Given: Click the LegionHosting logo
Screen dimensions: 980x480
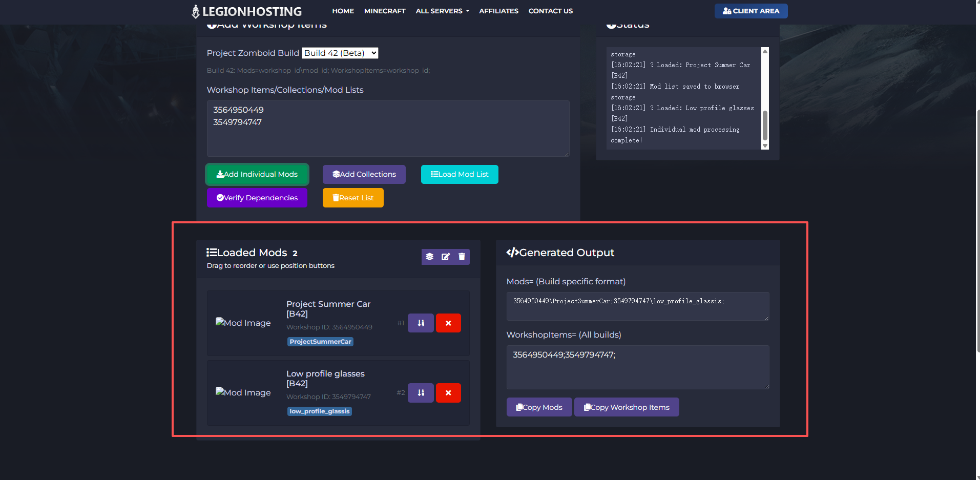Looking at the screenshot, I should (246, 11).
